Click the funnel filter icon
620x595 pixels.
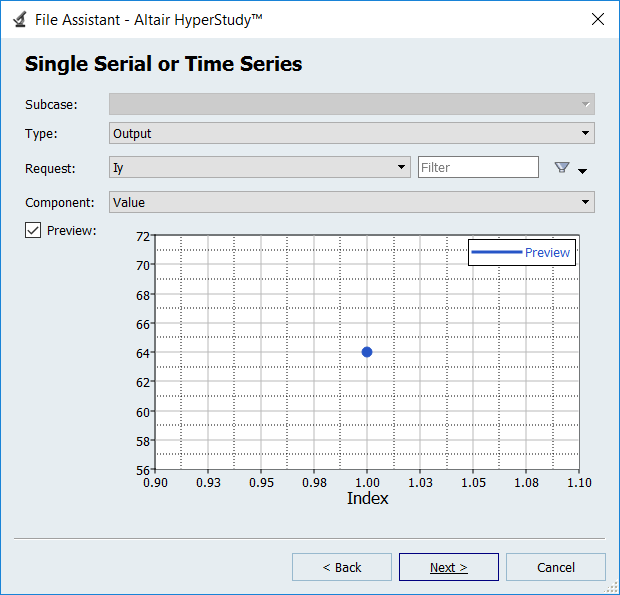(x=561, y=168)
